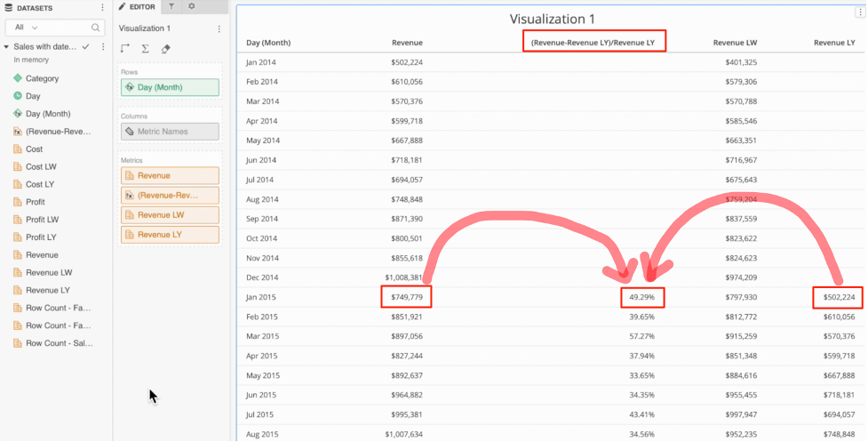
Task: Select Day (Month) in the Rows zone
Action: [x=169, y=87]
